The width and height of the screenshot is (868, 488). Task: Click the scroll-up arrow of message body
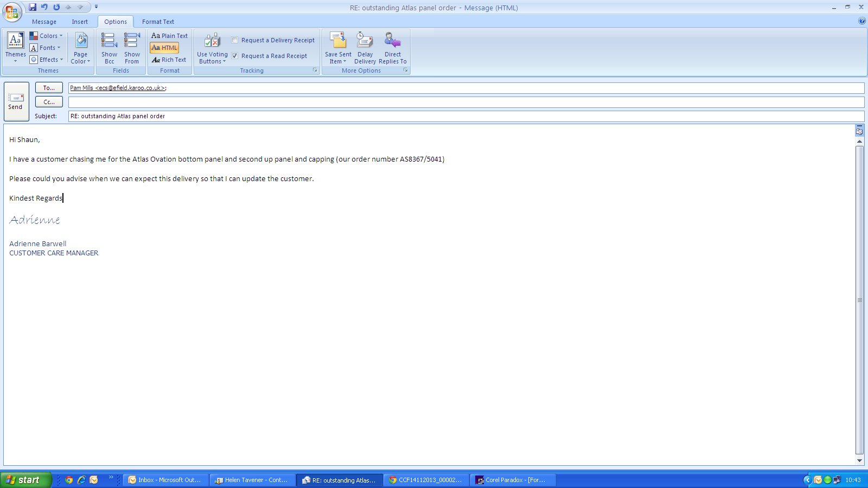click(859, 142)
